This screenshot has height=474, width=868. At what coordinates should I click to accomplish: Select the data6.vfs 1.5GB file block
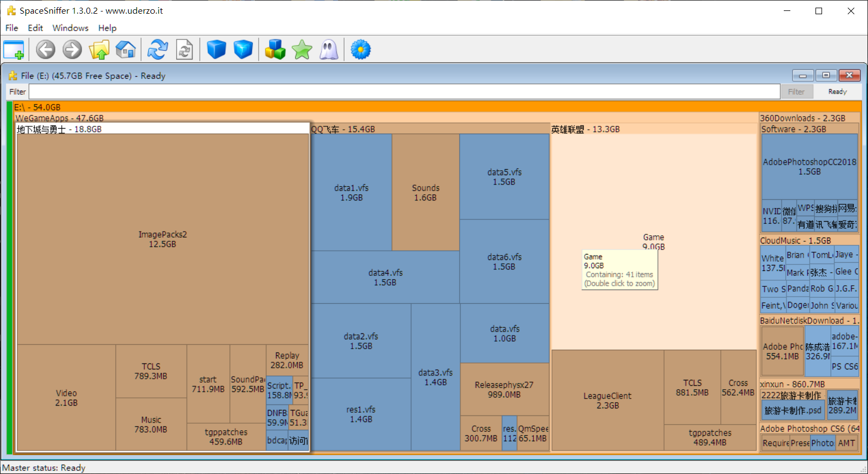[504, 262]
